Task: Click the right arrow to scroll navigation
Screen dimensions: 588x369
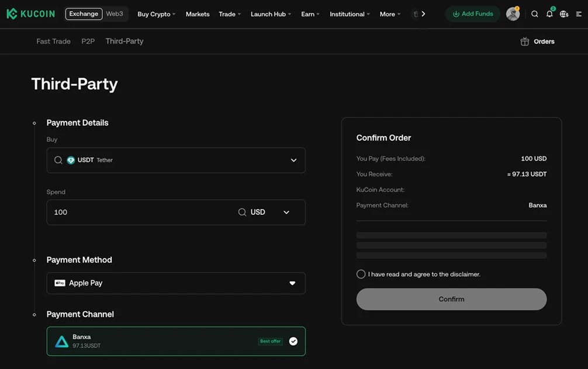Action: click(x=423, y=14)
